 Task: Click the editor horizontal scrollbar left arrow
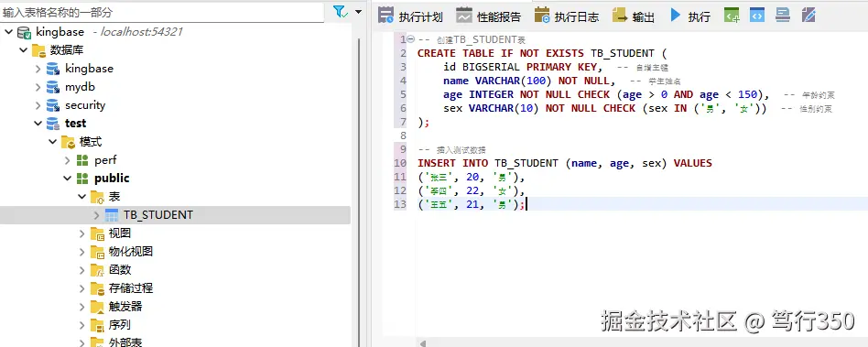click(422, 343)
